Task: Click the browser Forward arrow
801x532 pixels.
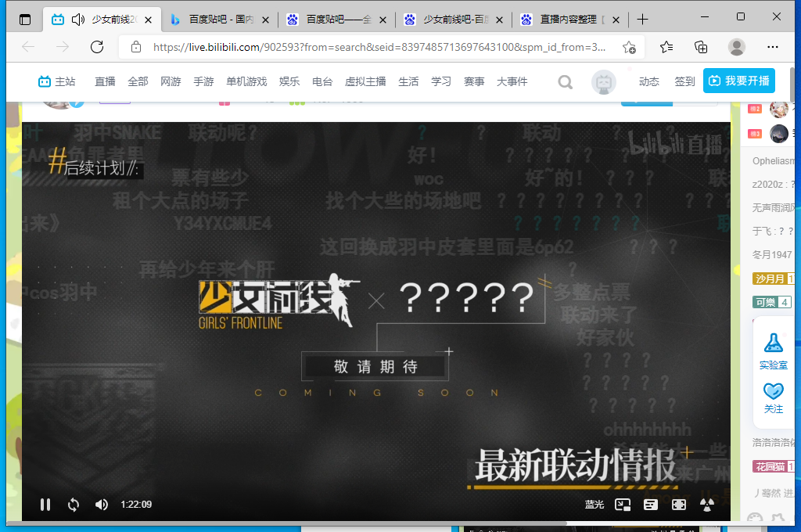Action: (63, 47)
